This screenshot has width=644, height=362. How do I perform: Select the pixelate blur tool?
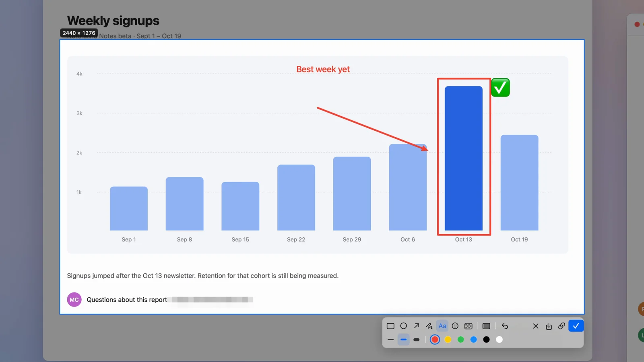[469, 326]
